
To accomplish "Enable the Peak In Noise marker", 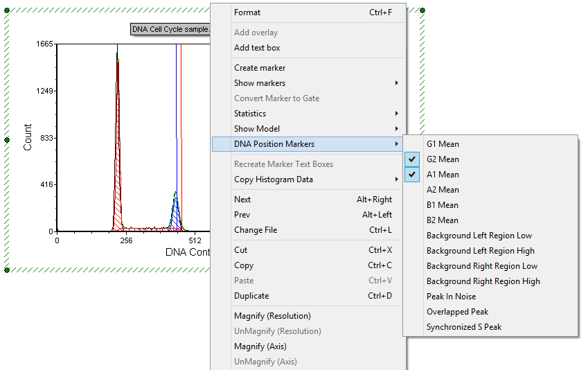I will (x=451, y=297).
